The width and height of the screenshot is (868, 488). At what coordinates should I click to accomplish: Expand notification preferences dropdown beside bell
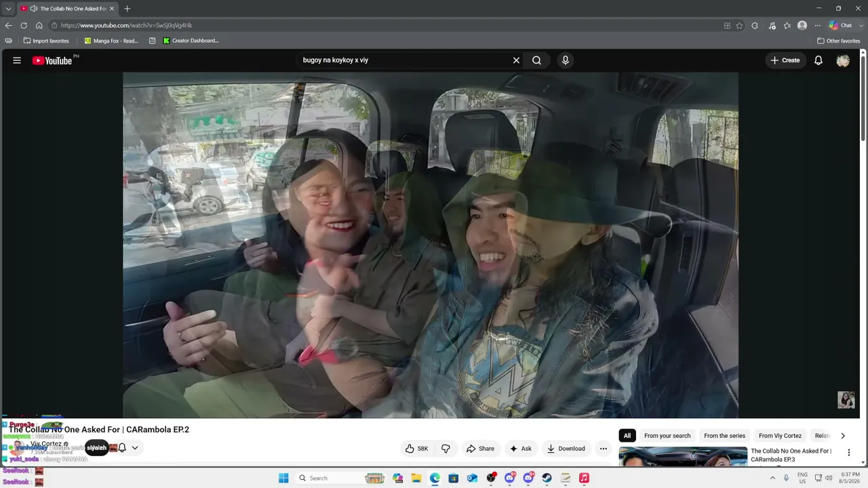(x=135, y=448)
